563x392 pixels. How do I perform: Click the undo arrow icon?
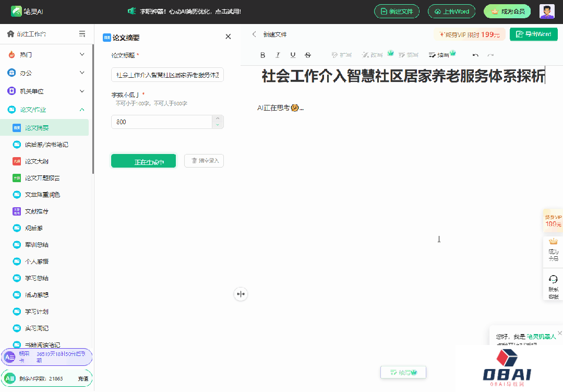[x=475, y=55]
